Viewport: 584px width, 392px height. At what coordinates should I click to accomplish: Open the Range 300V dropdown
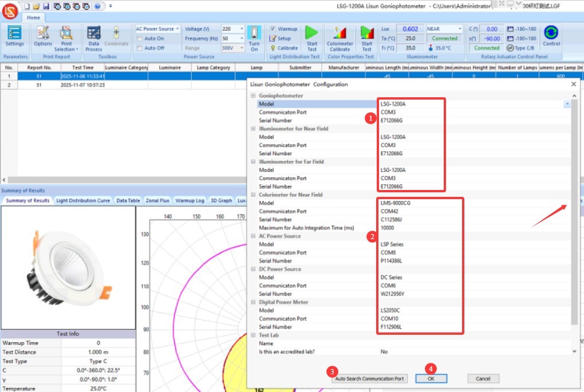242,48
